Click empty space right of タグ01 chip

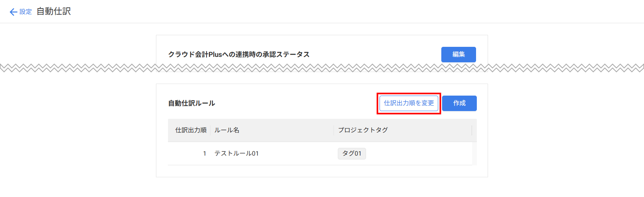click(417, 154)
